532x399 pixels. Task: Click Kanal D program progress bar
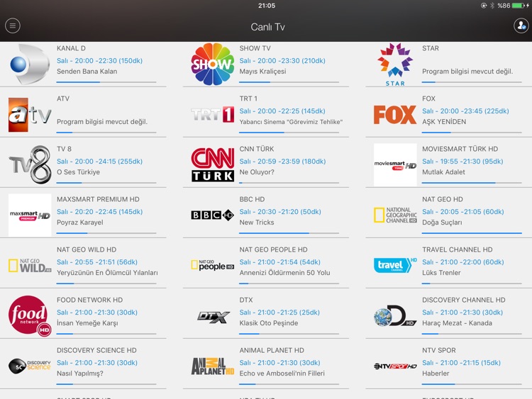click(x=106, y=82)
